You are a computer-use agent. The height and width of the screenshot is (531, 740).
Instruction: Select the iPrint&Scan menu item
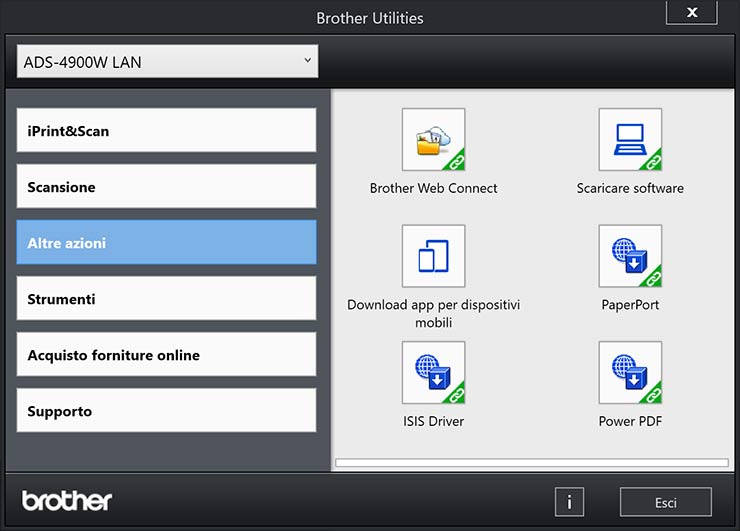click(166, 131)
